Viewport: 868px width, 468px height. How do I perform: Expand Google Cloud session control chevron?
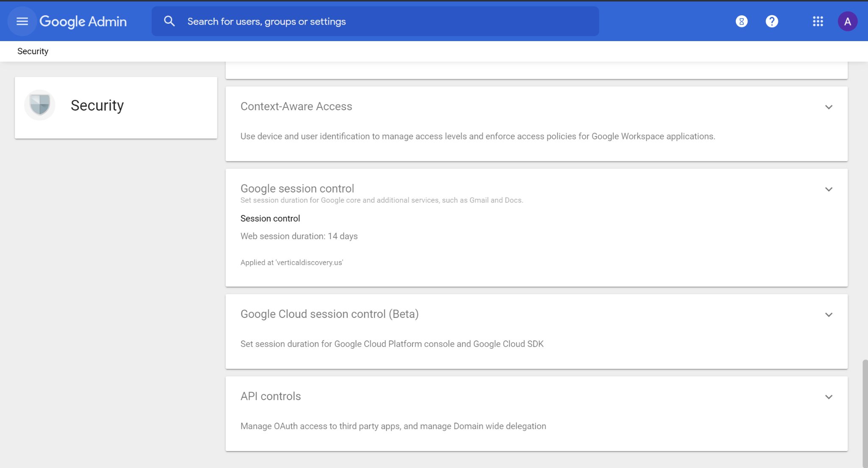click(x=829, y=315)
